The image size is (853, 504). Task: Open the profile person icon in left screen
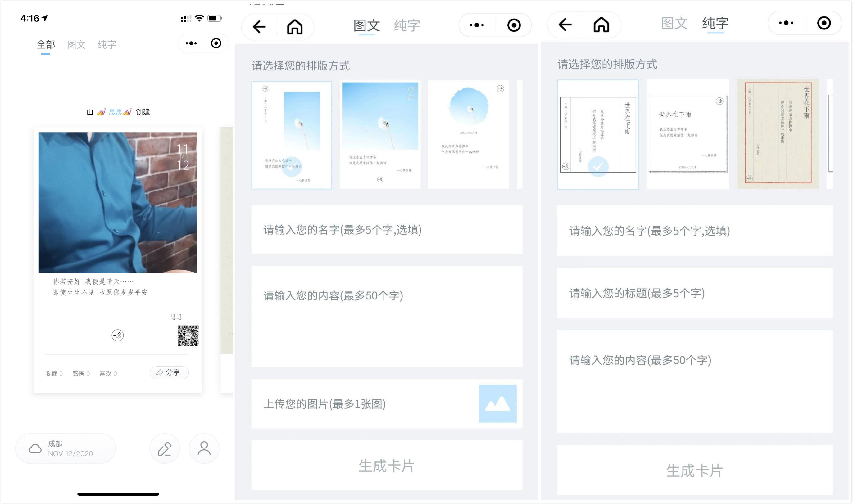coord(204,449)
